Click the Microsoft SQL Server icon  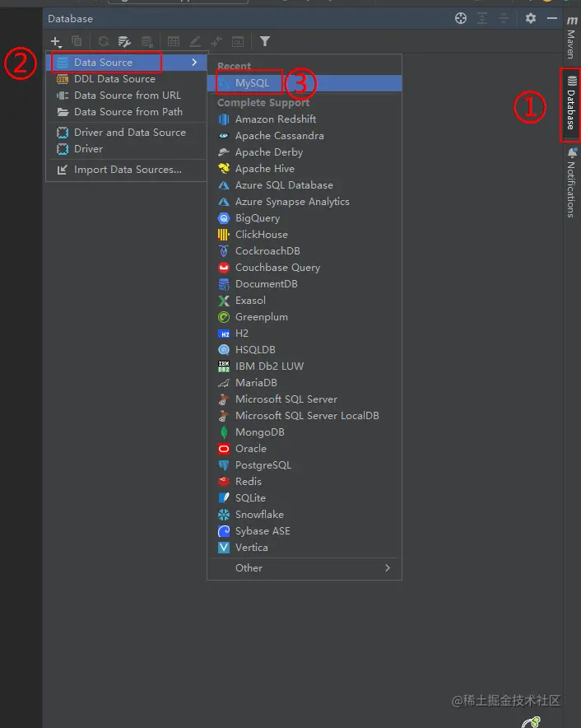[224, 399]
